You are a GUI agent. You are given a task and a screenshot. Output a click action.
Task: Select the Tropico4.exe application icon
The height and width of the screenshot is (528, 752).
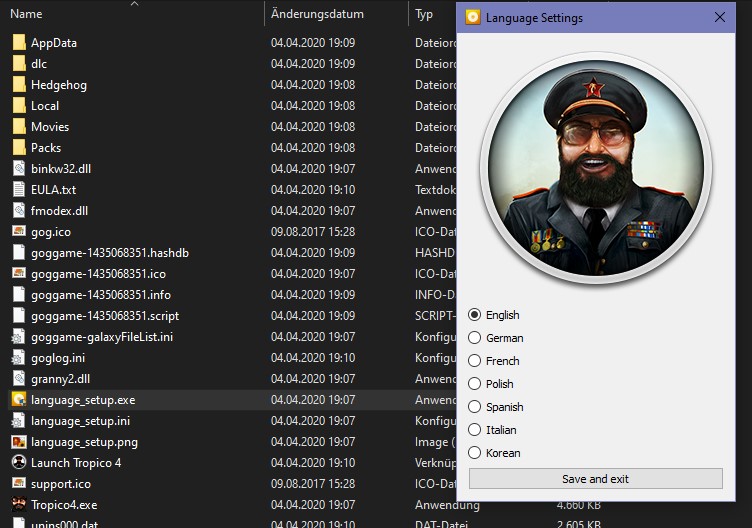[x=19, y=505]
